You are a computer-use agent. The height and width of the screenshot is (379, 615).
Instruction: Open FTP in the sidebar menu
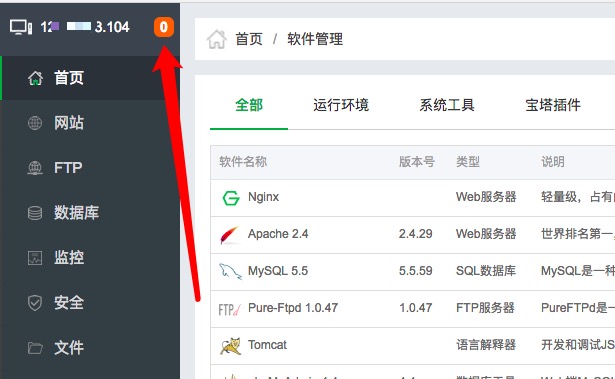pos(68,168)
